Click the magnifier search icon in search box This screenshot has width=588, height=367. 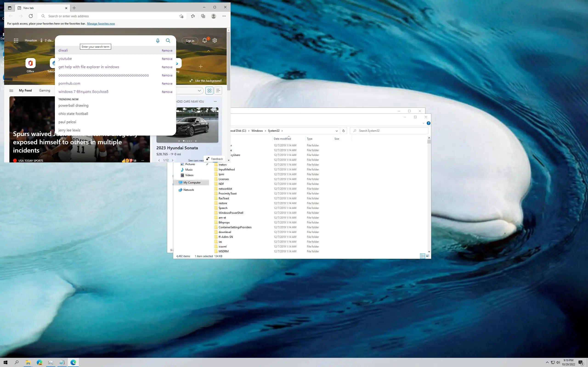click(168, 41)
